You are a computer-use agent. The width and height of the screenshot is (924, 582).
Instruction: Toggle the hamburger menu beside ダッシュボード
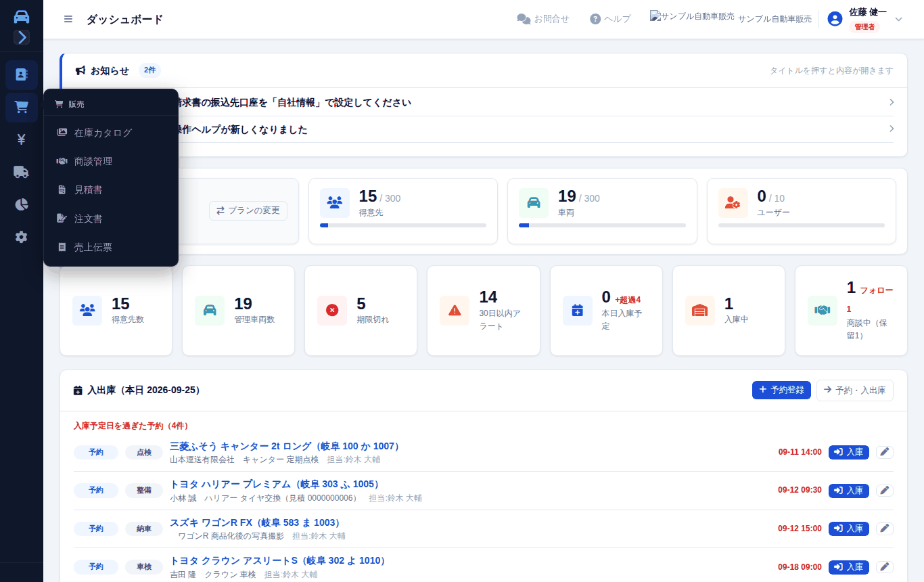(x=68, y=19)
